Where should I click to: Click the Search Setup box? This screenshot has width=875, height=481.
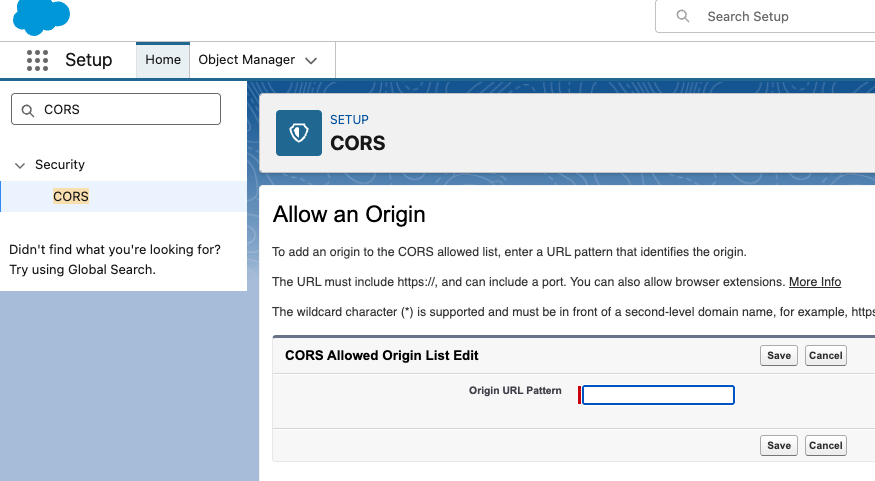pyautogui.click(x=770, y=17)
